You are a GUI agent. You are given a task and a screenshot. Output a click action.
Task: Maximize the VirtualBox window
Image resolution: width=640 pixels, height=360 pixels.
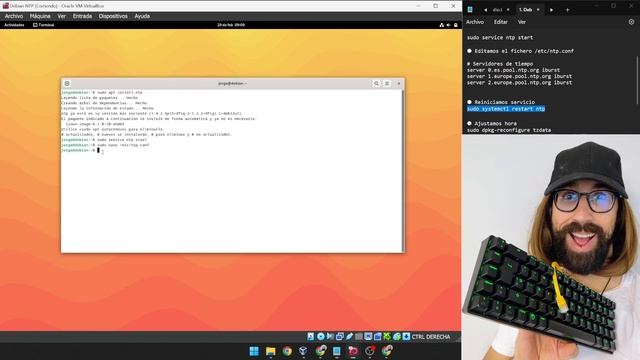(x=436, y=6)
